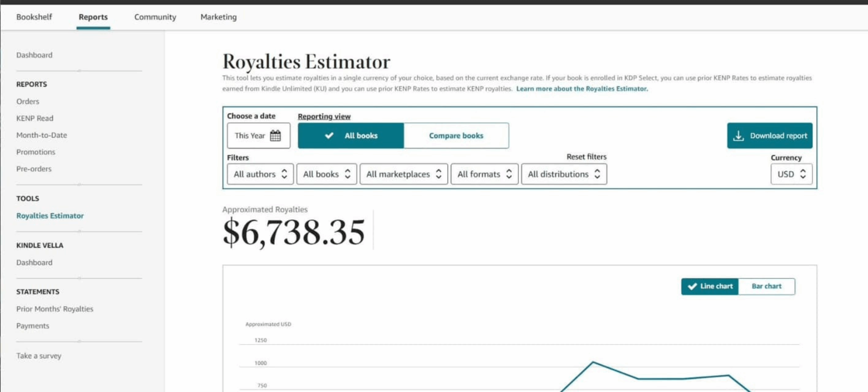Switch to Bar chart view
The height and width of the screenshot is (392, 868).
(766, 286)
